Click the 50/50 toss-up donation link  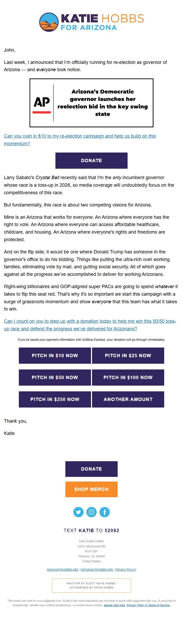pos(90,321)
